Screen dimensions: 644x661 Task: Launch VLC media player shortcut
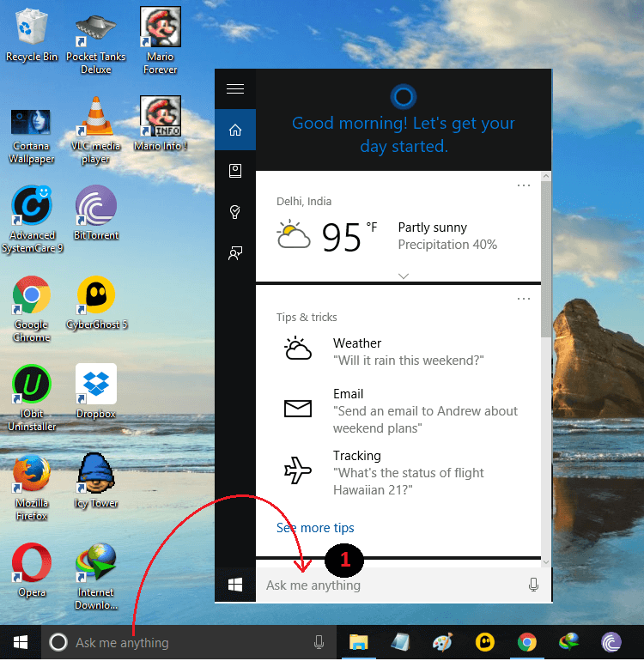point(95,130)
